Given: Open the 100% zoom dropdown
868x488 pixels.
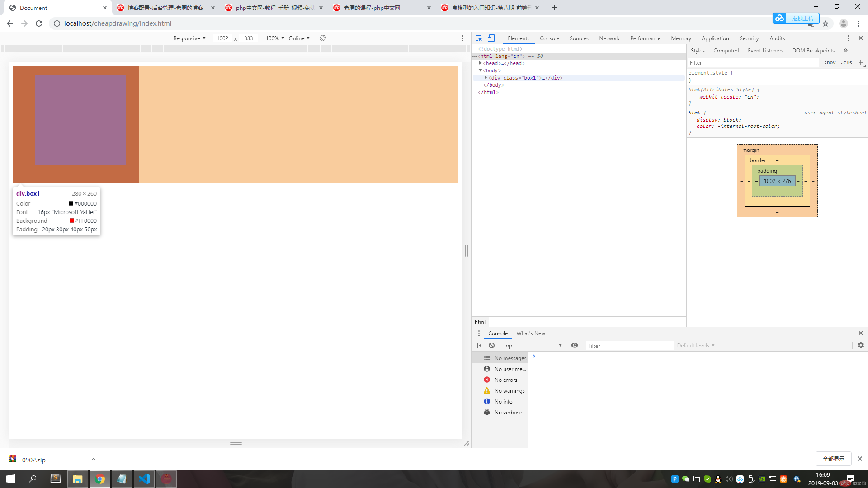Looking at the screenshot, I should coord(275,38).
